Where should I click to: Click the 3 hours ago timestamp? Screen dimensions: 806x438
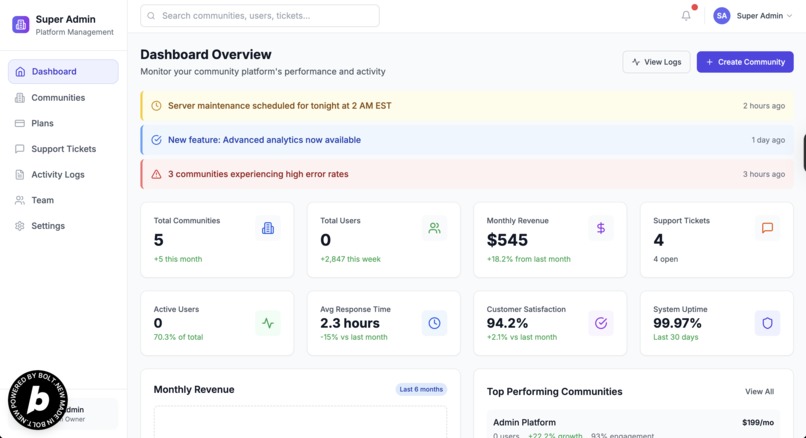[764, 174]
